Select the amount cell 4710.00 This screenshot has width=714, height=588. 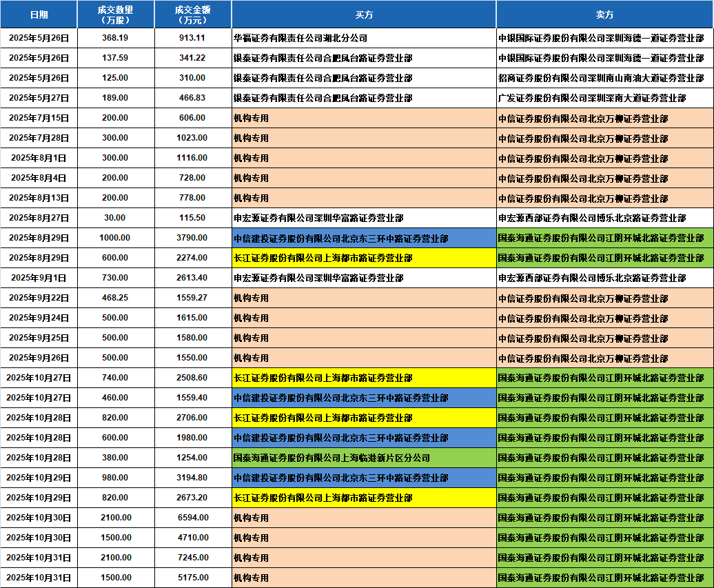click(x=193, y=538)
